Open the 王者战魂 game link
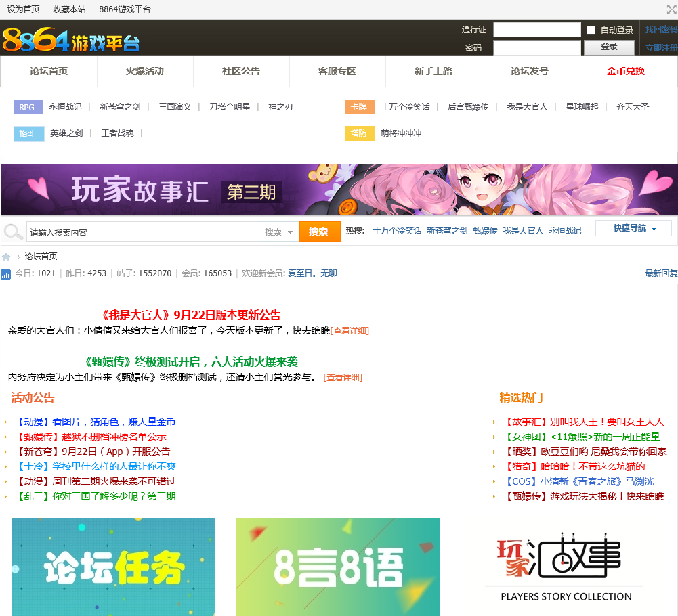This screenshot has width=678, height=616. coord(118,133)
